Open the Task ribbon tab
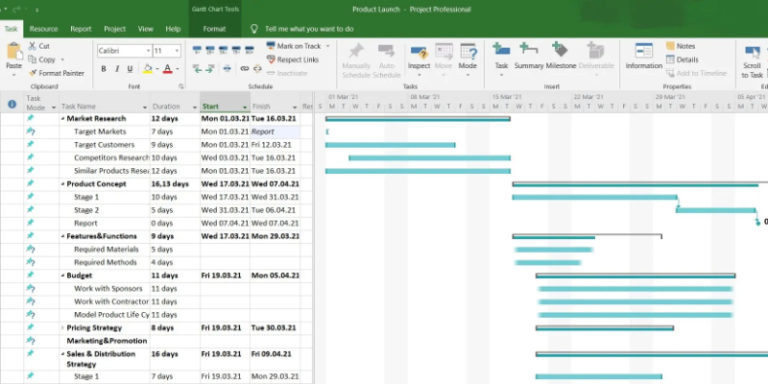 pos(11,29)
